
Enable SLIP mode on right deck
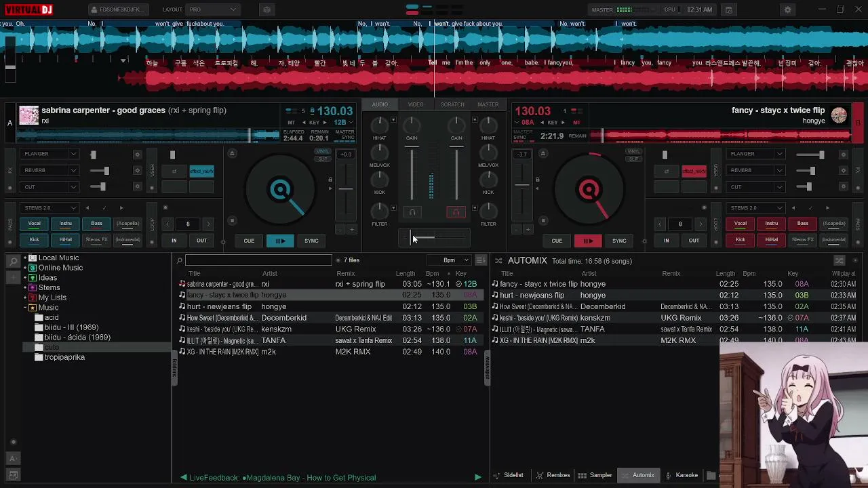pyautogui.click(x=633, y=159)
